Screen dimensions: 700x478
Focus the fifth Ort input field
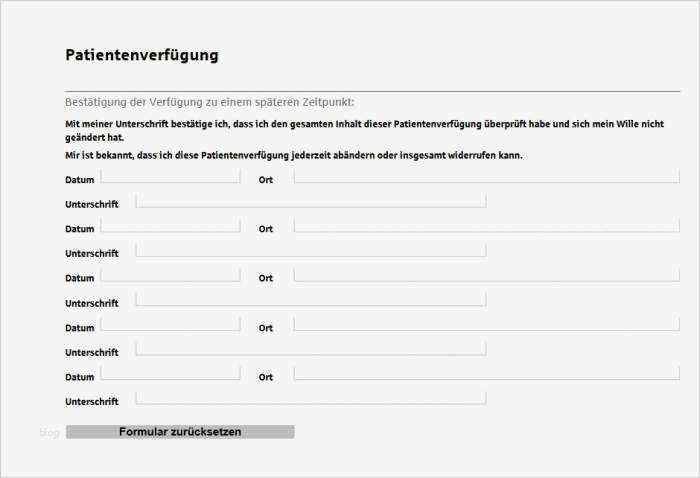coord(486,374)
